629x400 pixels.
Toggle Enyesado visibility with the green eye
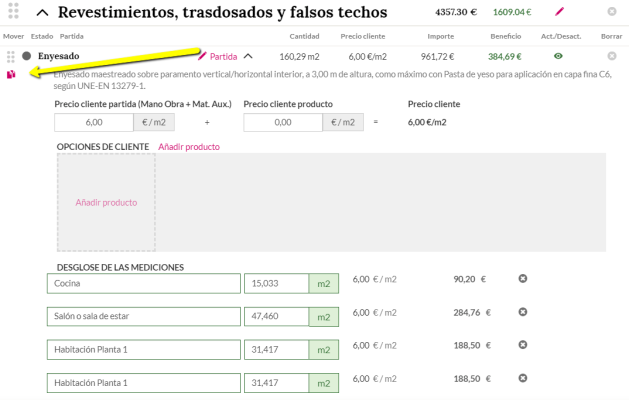click(558, 56)
